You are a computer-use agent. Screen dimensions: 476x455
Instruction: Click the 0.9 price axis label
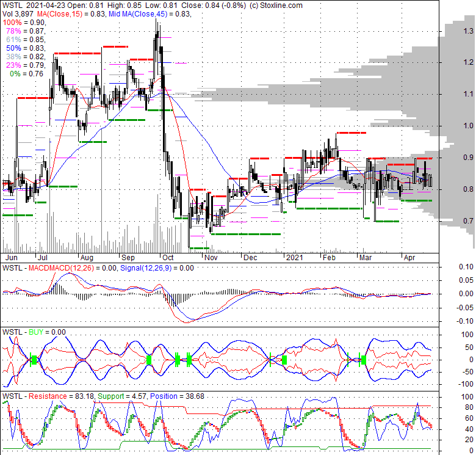(468, 158)
